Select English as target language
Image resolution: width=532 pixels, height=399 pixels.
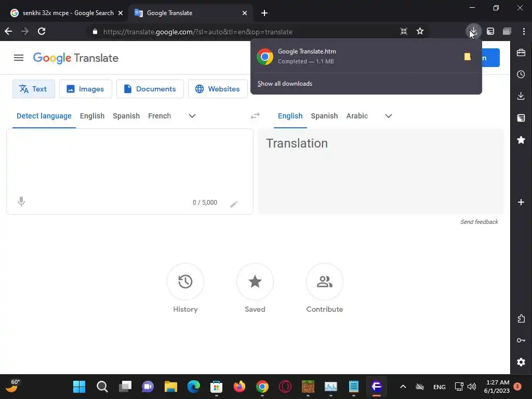click(290, 116)
